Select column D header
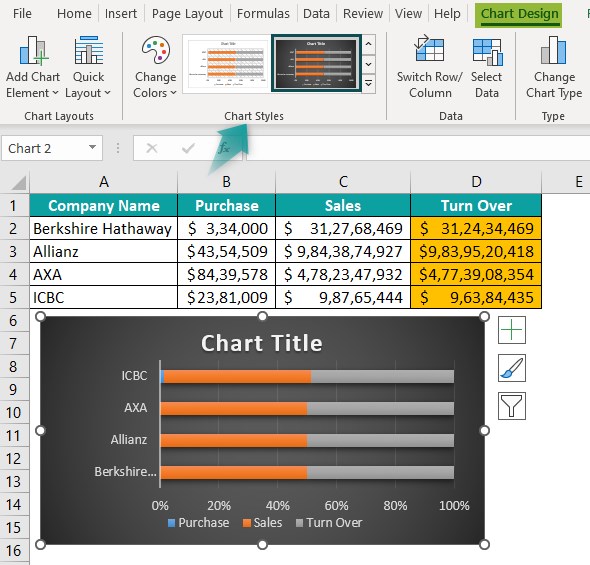Viewport: 590px width, 565px height. pyautogui.click(x=476, y=182)
